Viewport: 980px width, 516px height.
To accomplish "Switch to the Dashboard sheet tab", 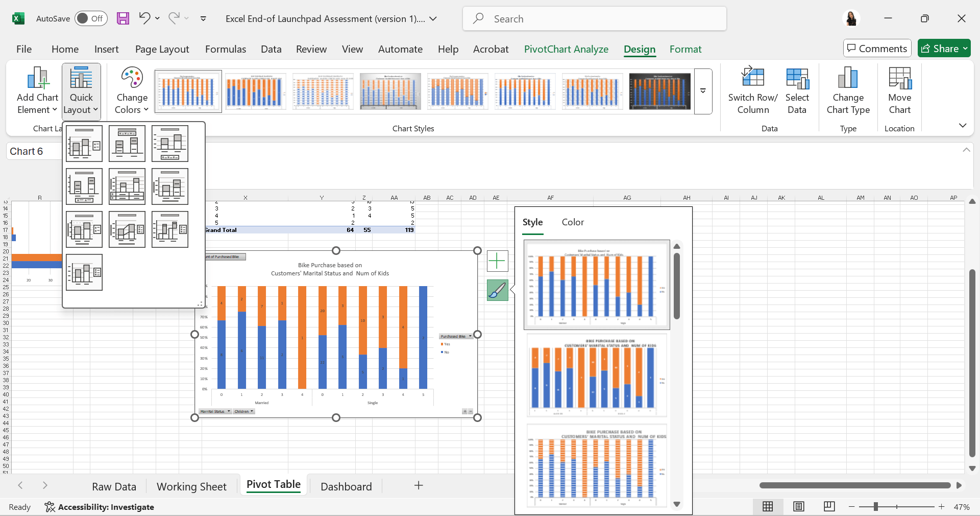I will (346, 486).
